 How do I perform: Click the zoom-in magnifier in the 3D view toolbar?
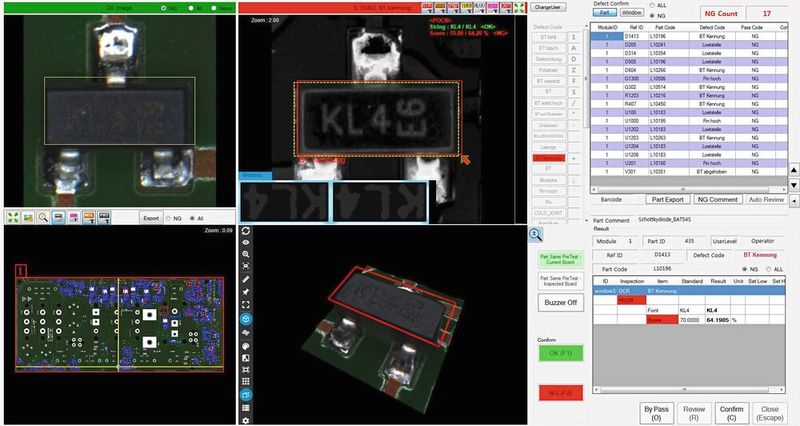coord(246,254)
